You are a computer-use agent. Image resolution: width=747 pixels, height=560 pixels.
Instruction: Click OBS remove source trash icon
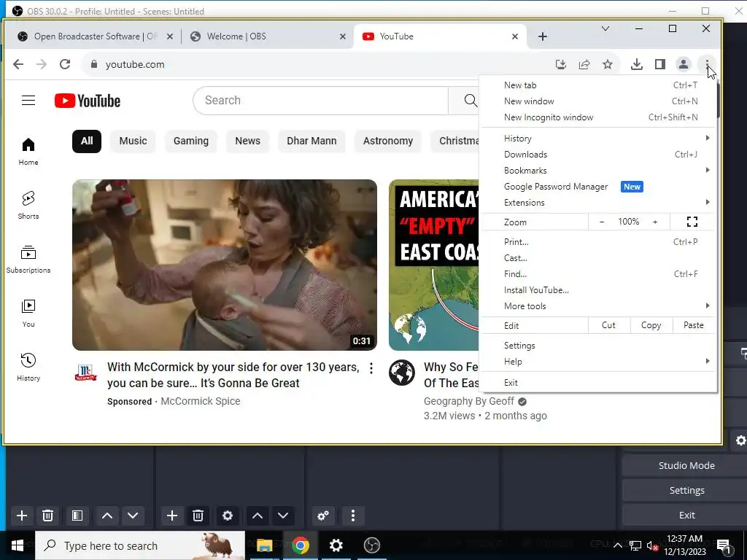click(x=198, y=516)
